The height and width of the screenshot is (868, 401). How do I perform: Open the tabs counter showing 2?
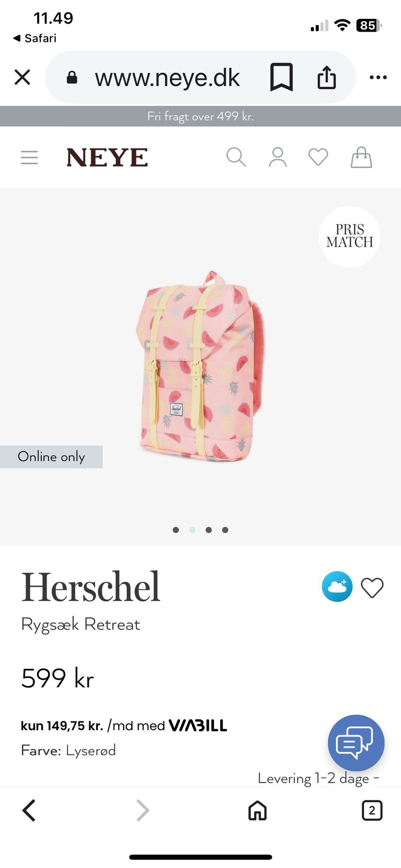coord(372,810)
